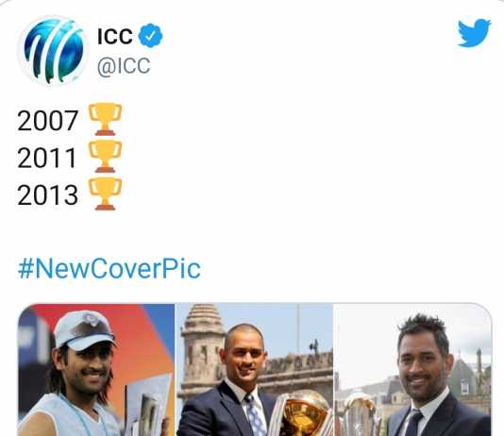Click the Twitter bird icon
This screenshot has height=436, width=504.
point(474,33)
